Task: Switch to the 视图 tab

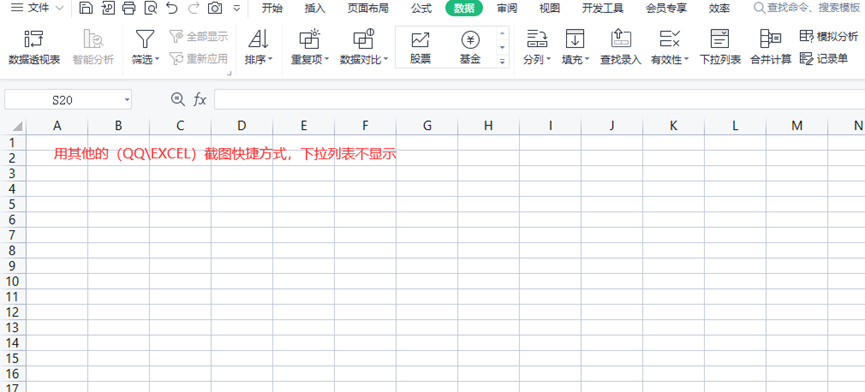Action: click(549, 8)
